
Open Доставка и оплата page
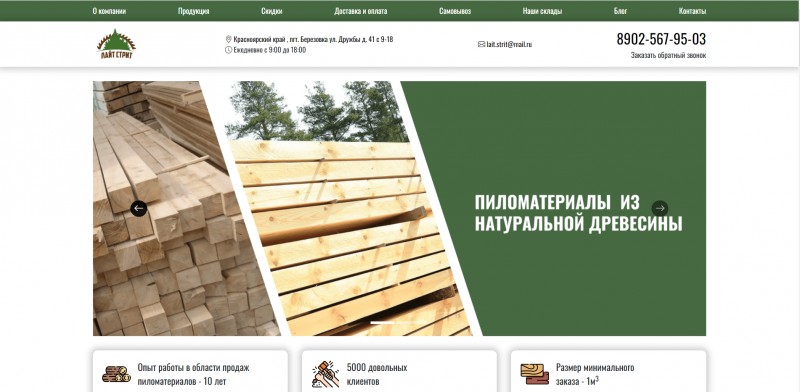click(x=360, y=11)
